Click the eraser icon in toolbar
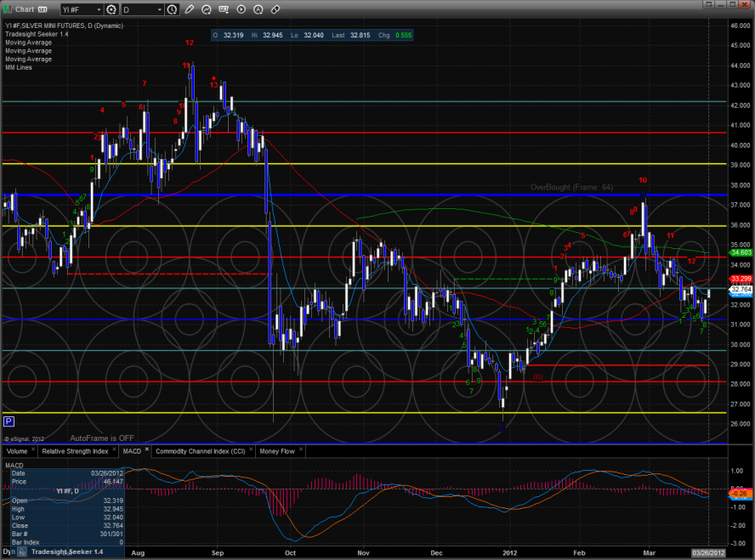 [275, 10]
